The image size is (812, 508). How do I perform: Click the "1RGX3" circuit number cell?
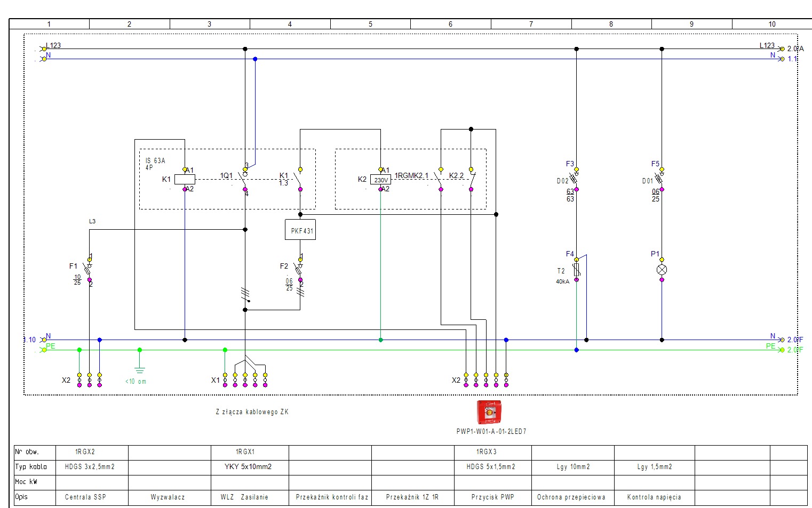point(486,452)
